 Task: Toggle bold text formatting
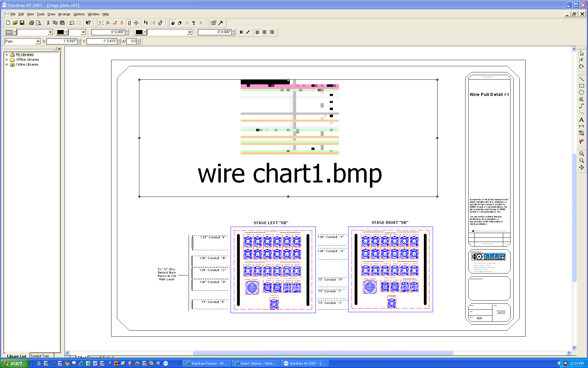[x=241, y=32]
